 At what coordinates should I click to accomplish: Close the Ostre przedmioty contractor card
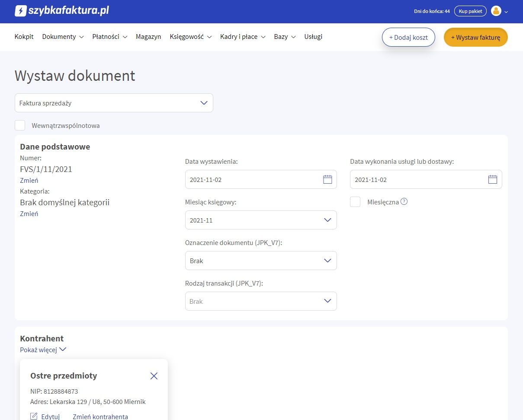(154, 376)
